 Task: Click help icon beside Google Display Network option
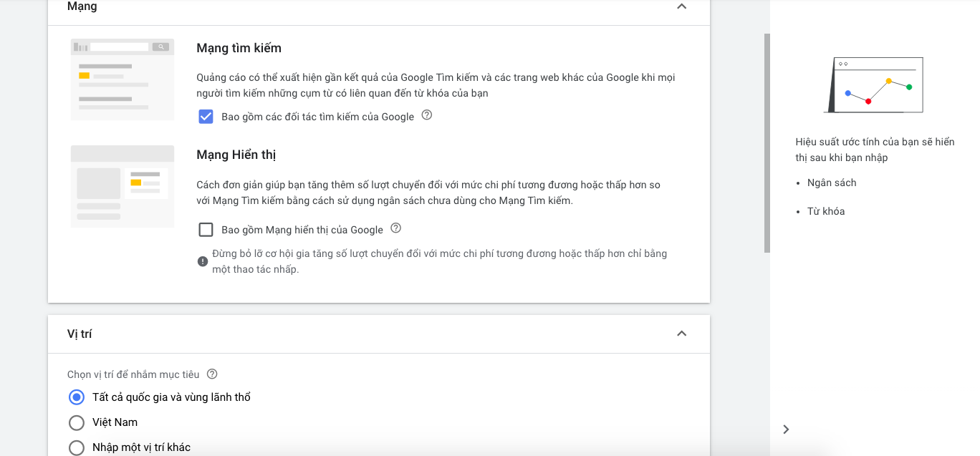[x=395, y=228]
